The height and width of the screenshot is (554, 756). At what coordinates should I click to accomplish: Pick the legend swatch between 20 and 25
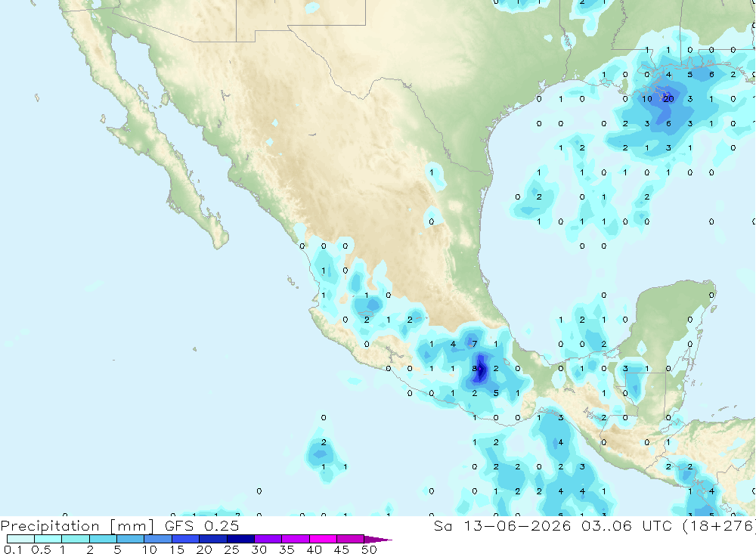click(212, 539)
